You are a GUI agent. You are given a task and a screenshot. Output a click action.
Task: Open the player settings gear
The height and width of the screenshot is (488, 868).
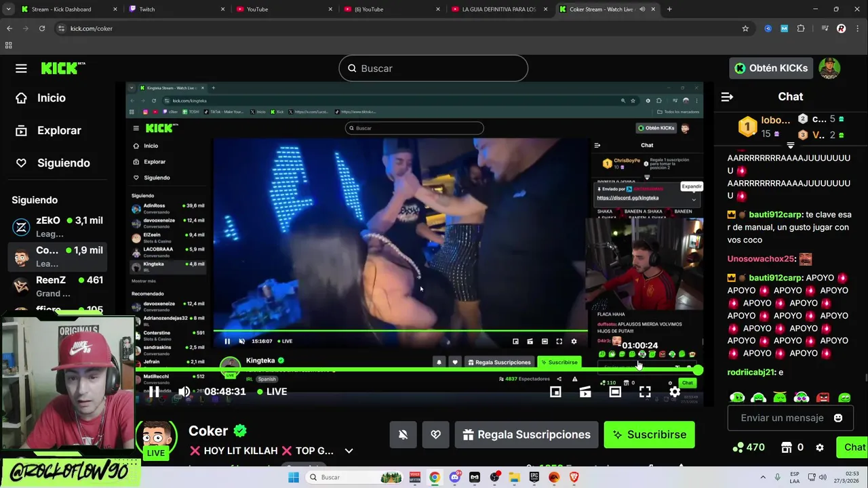point(675,392)
